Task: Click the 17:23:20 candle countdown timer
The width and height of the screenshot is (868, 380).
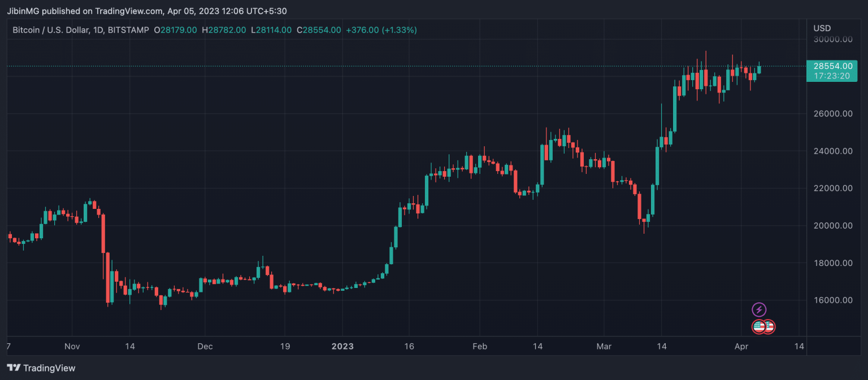Action: (x=831, y=76)
